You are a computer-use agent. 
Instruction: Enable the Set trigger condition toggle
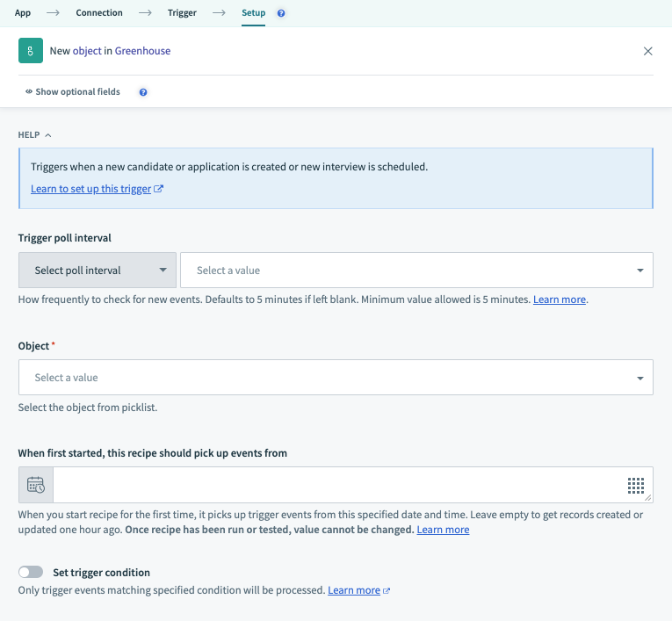click(x=31, y=573)
